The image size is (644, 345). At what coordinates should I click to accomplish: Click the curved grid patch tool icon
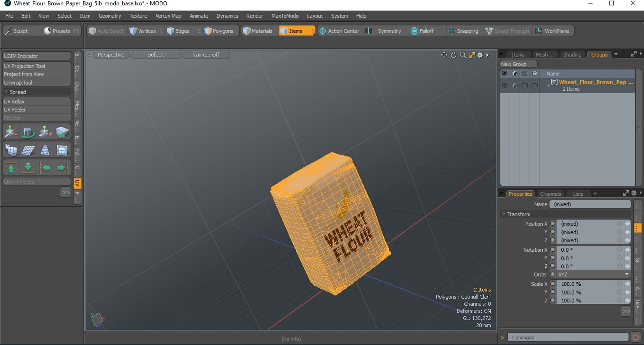click(x=11, y=150)
